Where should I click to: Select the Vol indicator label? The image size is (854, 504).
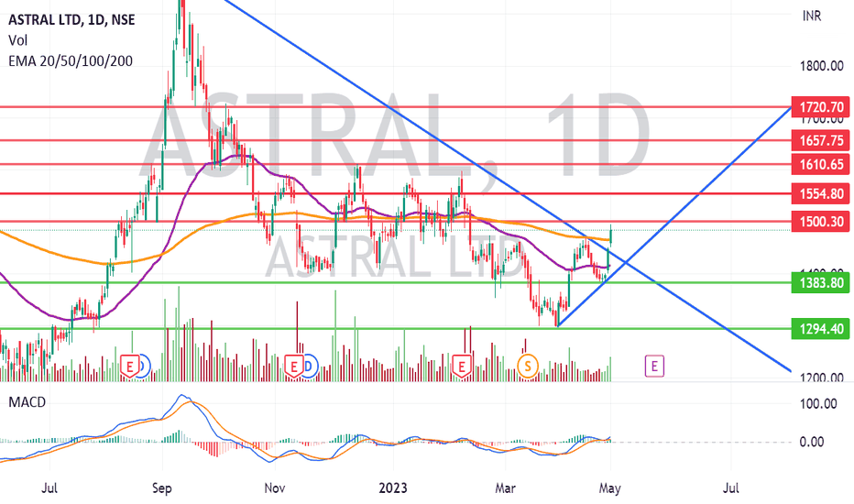(18, 40)
